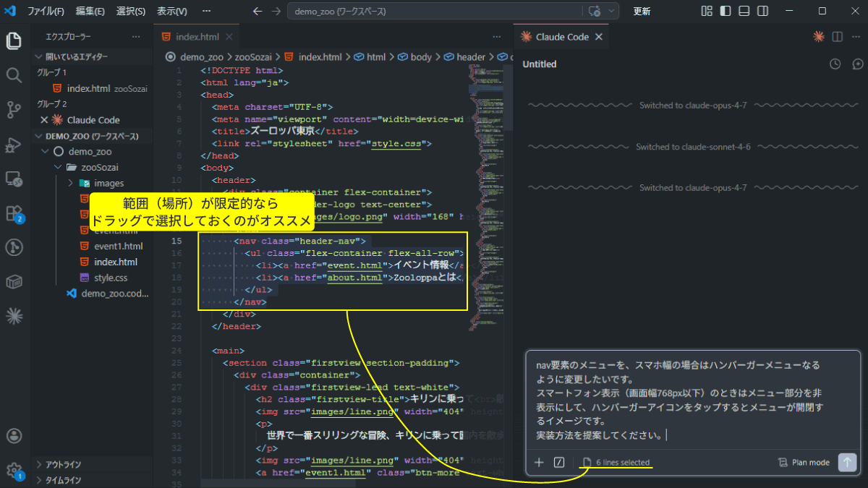Screen dimensions: 868x488
Task: Open Run and Debug view
Action: 14,145
